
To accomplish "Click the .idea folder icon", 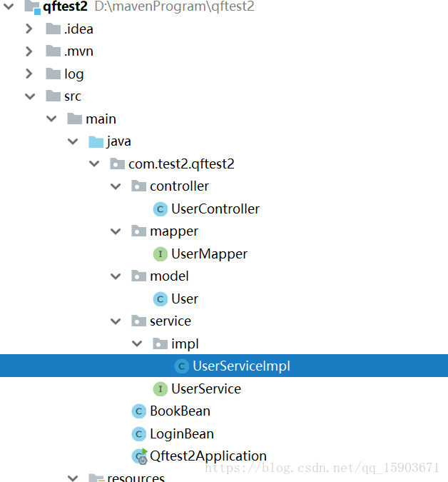I will [x=53, y=29].
